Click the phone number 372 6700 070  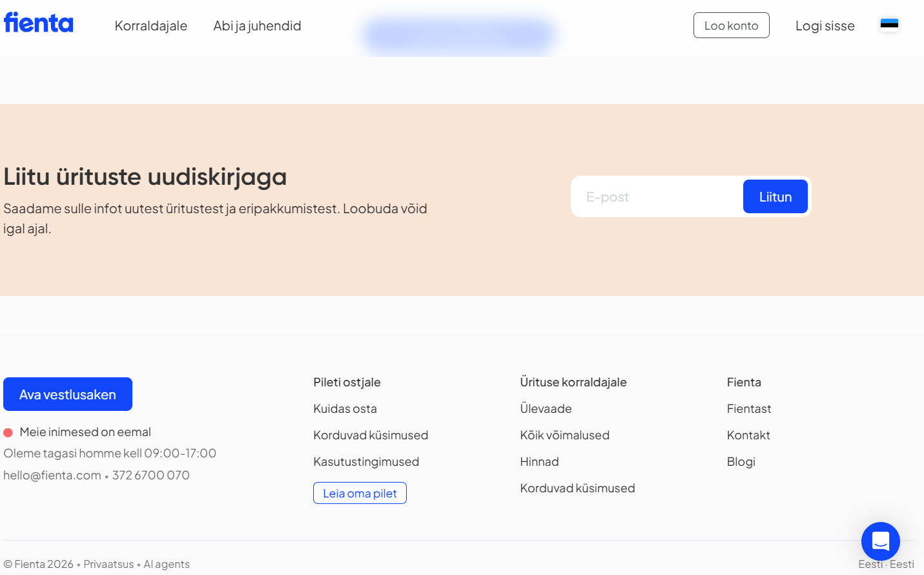coord(151,476)
